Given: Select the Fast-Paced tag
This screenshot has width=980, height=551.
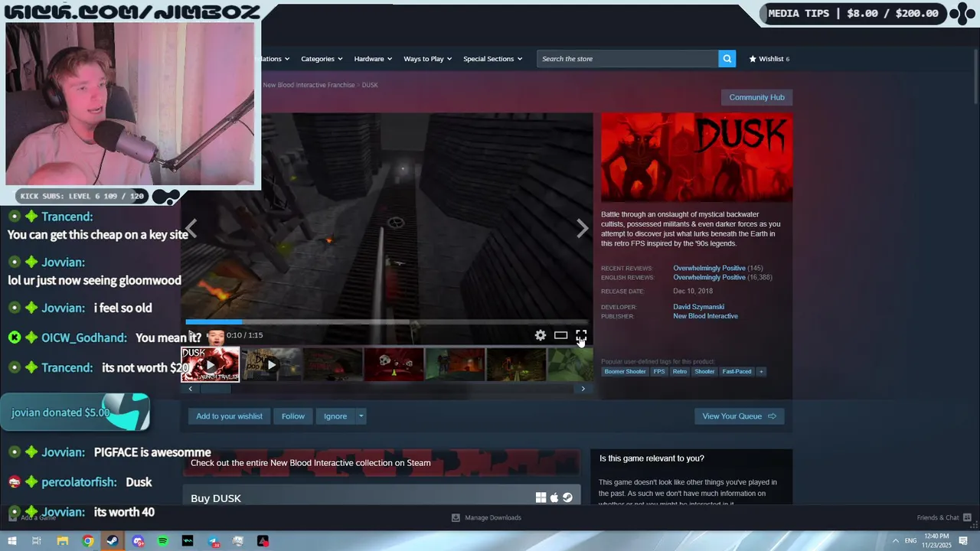Looking at the screenshot, I should [x=737, y=371].
